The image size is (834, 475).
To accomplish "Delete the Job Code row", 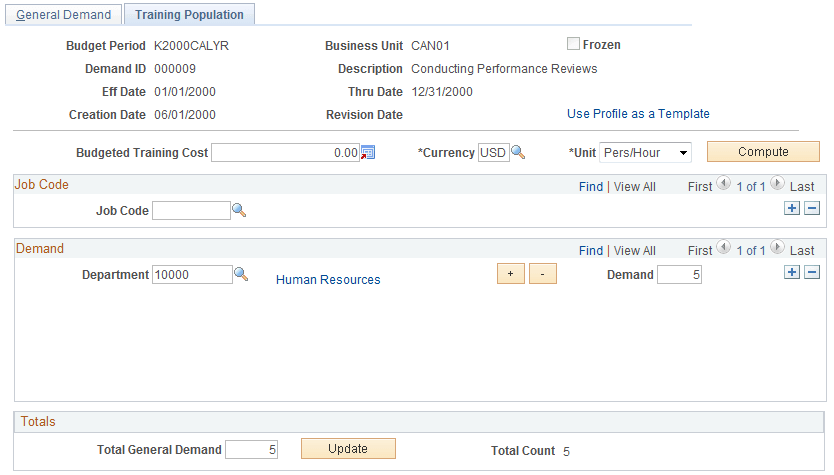I will [812, 208].
